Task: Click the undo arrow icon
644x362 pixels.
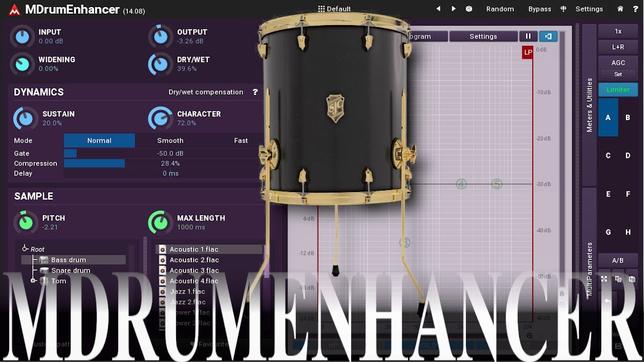Action: pyautogui.click(x=607, y=301)
